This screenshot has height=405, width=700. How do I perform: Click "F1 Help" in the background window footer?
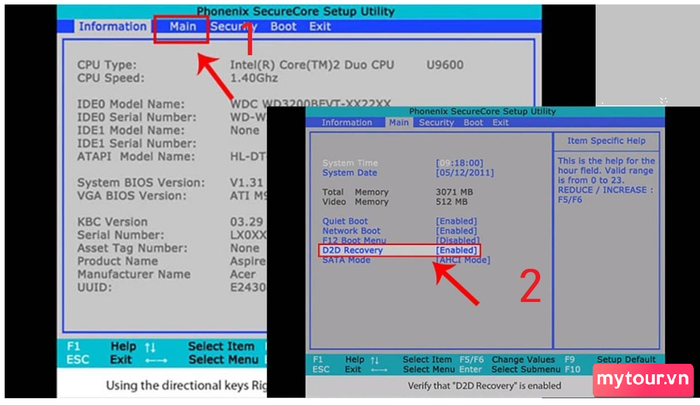[101, 347]
